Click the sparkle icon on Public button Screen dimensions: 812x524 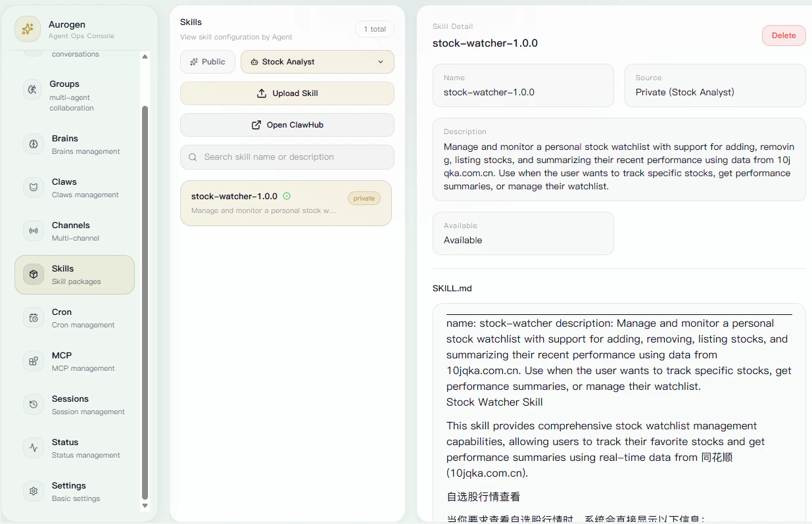[194, 62]
